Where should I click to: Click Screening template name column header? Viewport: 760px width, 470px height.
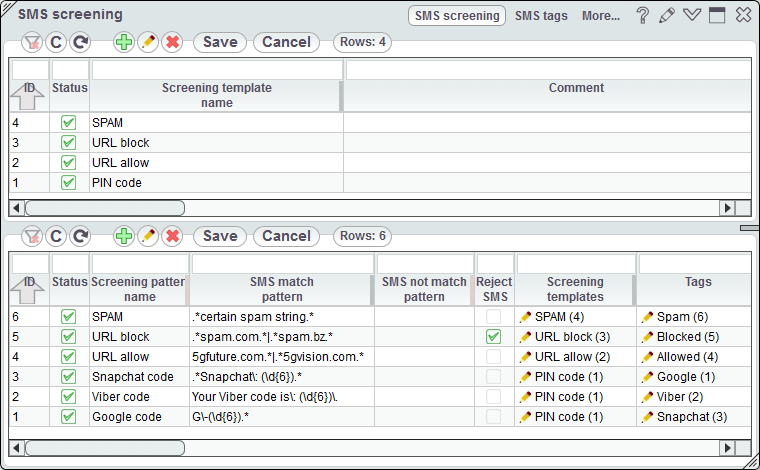pos(216,95)
